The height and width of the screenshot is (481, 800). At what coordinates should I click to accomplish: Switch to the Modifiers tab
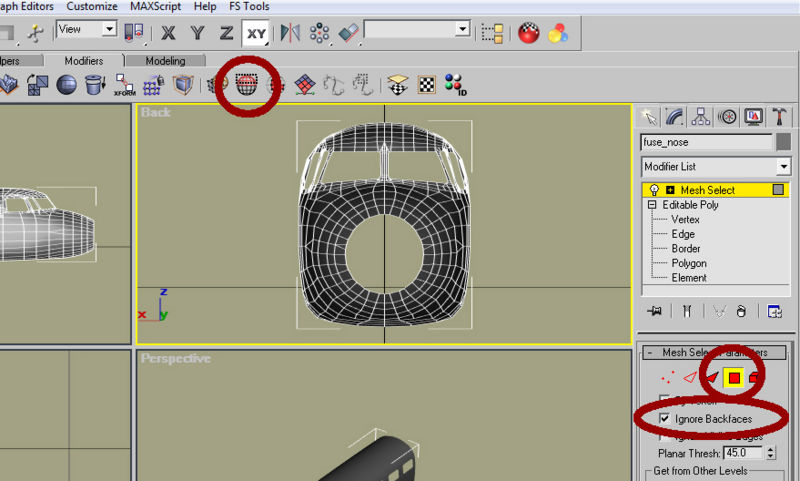84,61
